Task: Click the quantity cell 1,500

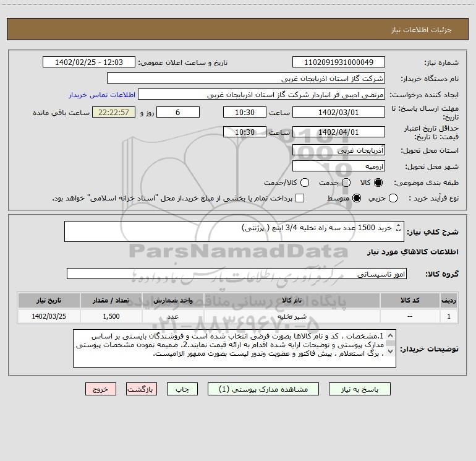Action: tap(111, 316)
